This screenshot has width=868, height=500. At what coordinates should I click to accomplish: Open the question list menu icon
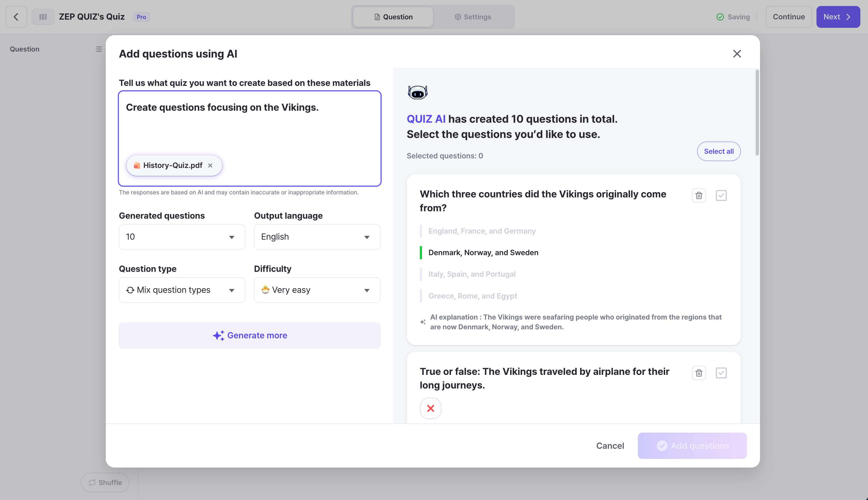click(x=99, y=49)
